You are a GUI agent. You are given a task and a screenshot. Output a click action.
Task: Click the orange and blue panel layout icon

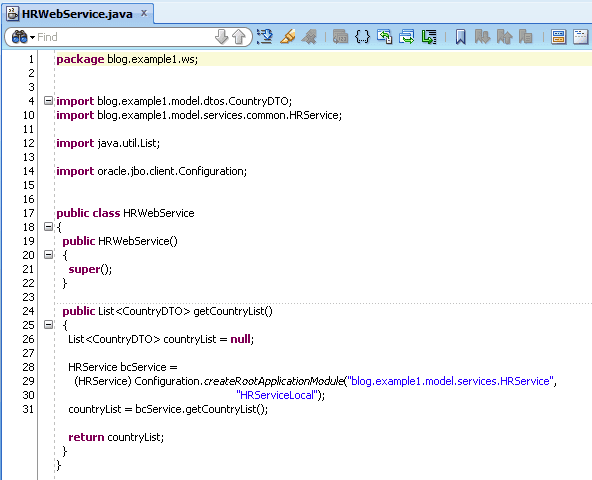pos(558,37)
